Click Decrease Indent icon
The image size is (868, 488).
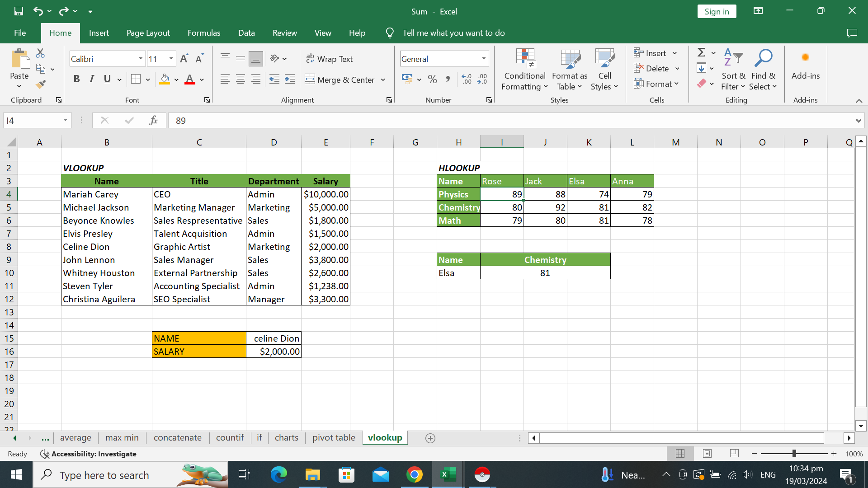pos(274,80)
